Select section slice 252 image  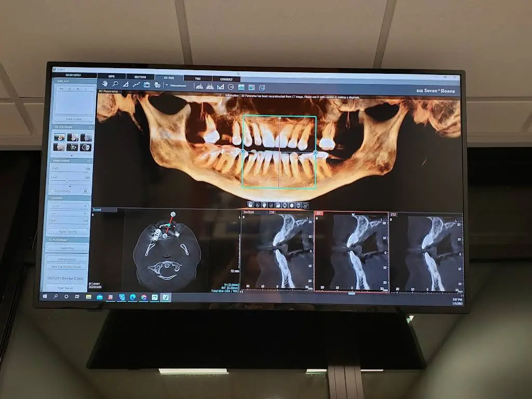tap(426, 254)
